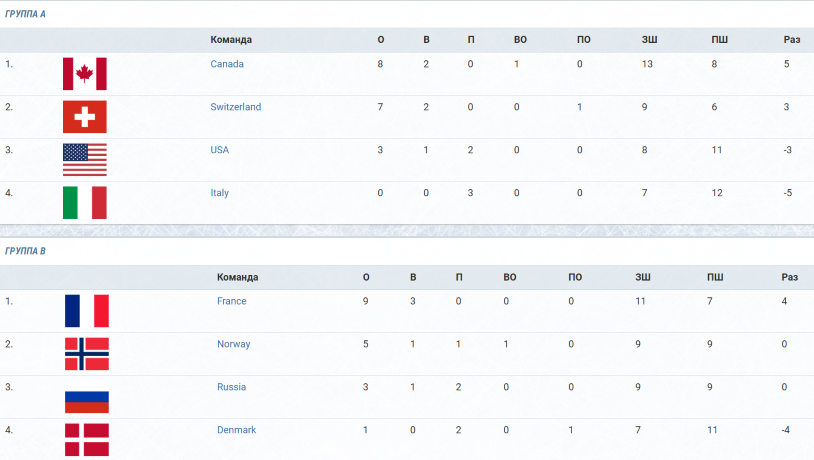Viewport: 814px width, 460px height.
Task: Click the Switzerland flag icon
Action: [85, 117]
